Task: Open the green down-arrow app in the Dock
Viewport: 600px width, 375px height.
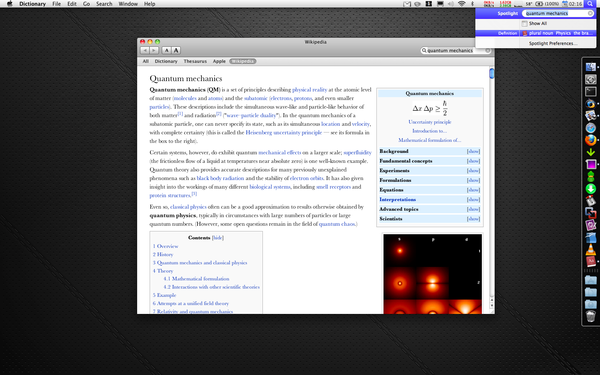Action: (590, 152)
